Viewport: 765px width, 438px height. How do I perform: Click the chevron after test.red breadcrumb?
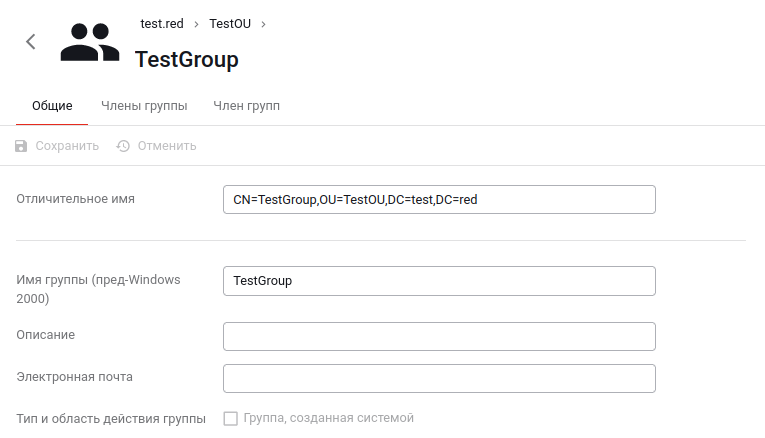[x=196, y=23]
